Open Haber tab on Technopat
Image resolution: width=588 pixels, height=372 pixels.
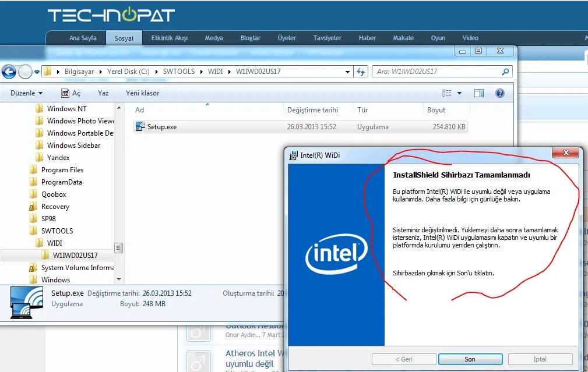pyautogui.click(x=367, y=38)
